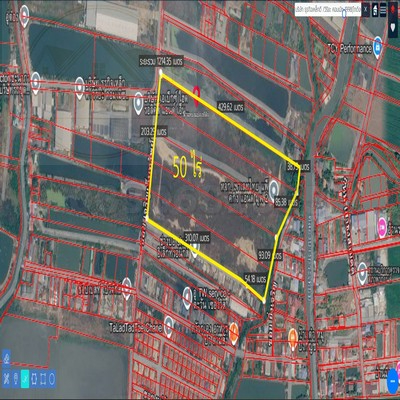
Task: Select the polygon drawing tool
Action: [x=34, y=379]
